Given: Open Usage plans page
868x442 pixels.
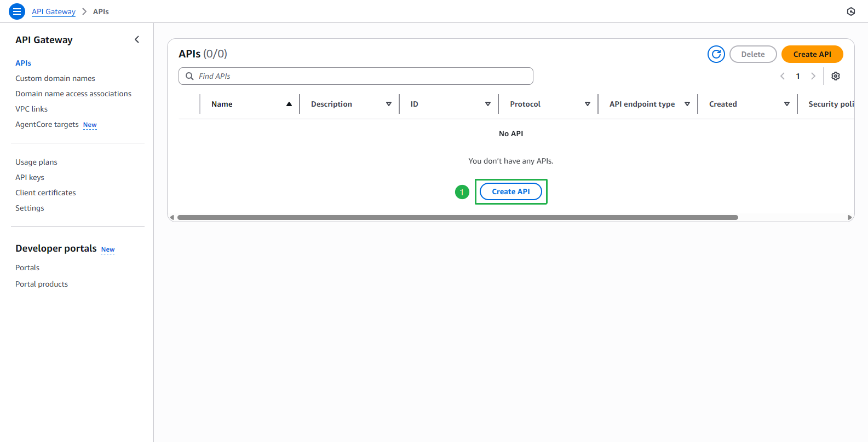Looking at the screenshot, I should [36, 162].
